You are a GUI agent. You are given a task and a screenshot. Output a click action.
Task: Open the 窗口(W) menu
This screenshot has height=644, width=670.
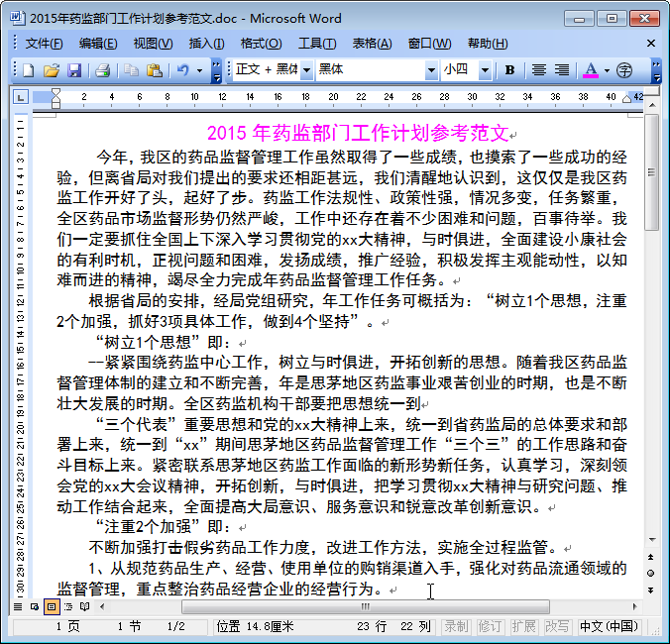pos(429,44)
